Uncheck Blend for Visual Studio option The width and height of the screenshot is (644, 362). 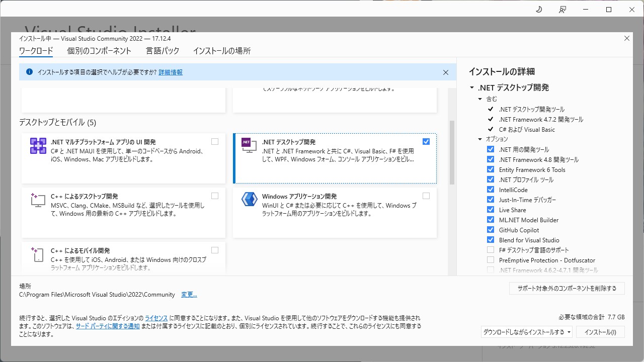[491, 240]
